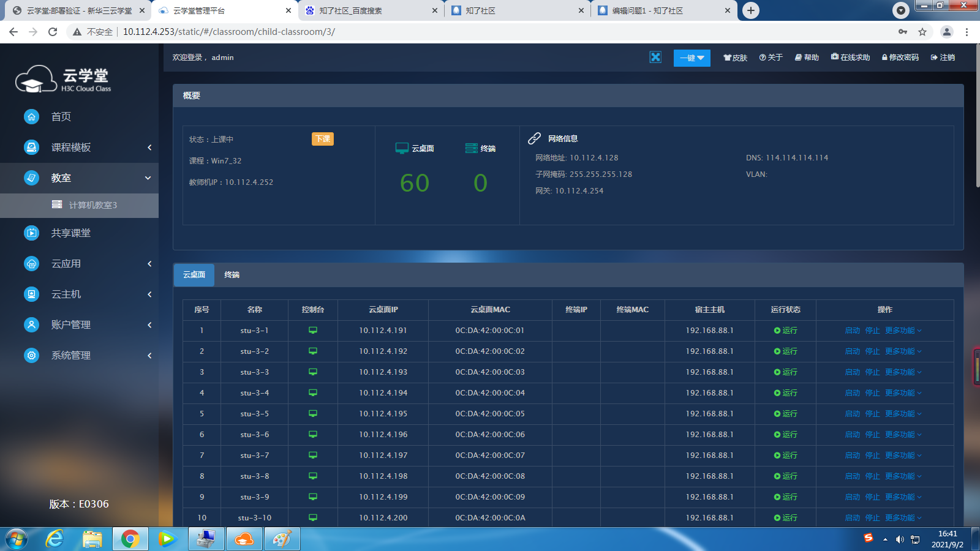The width and height of the screenshot is (980, 551).
Task: Switch to the 终端 tab
Action: (x=232, y=275)
